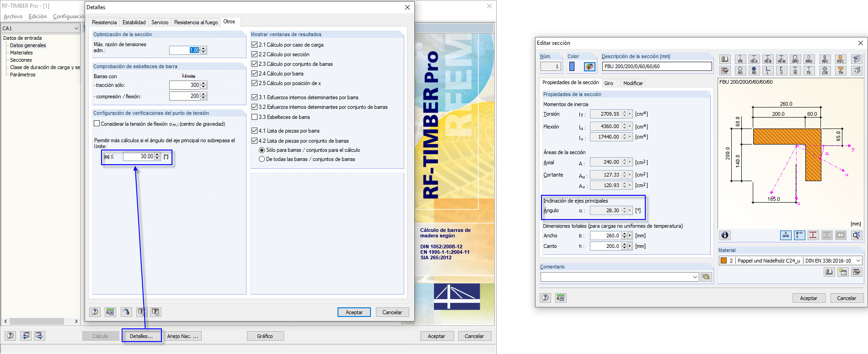Viewport: 868px width, 354px height.
Task: Choose the orange REC timber section icon
Action: click(x=841, y=59)
